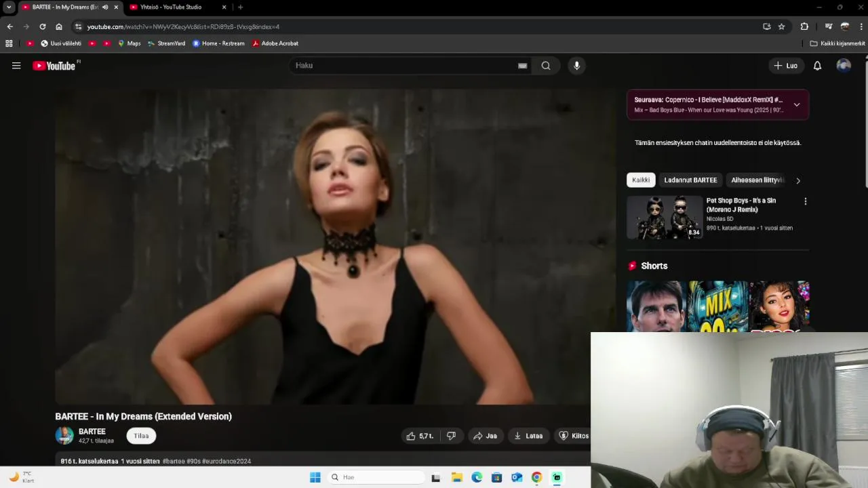
Task: Select the Aiheeseen liittyvä filter chip
Action: tap(757, 180)
